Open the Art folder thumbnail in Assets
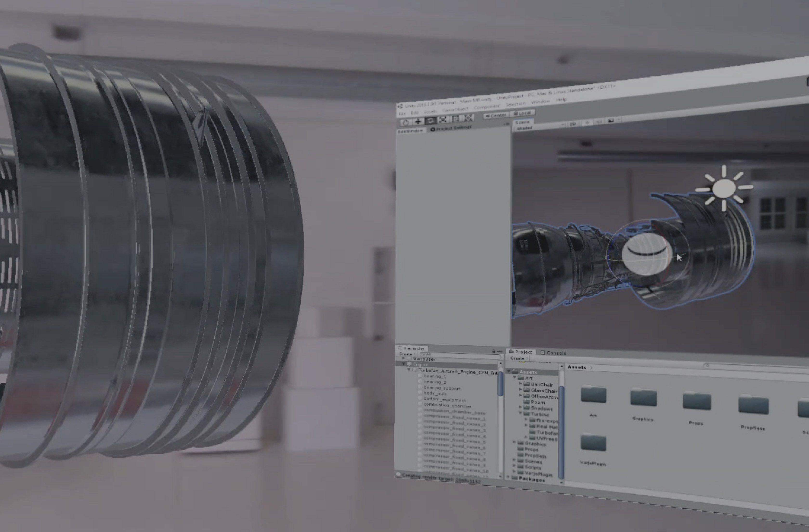 [594, 395]
